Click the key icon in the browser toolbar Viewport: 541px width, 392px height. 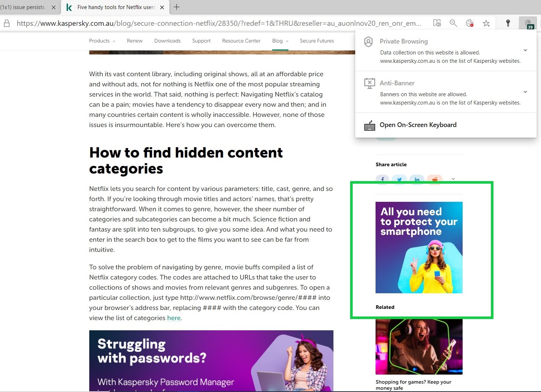pyautogui.click(x=508, y=23)
